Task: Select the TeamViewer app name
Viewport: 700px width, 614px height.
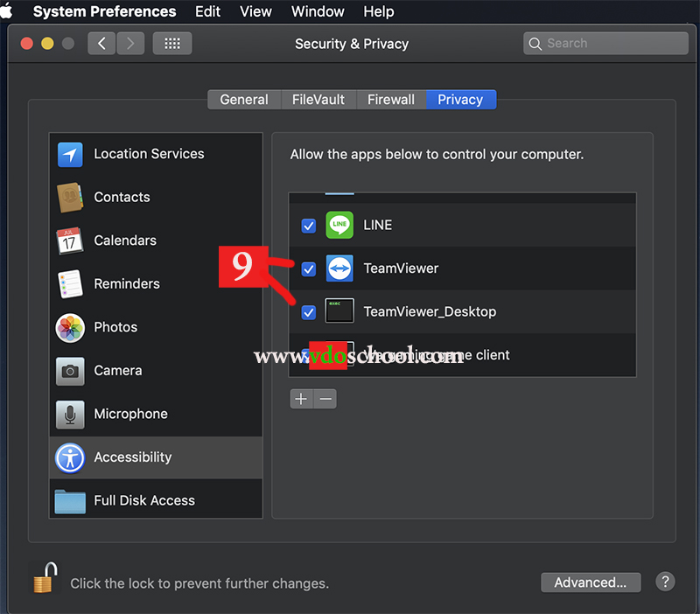Action: 401,269
